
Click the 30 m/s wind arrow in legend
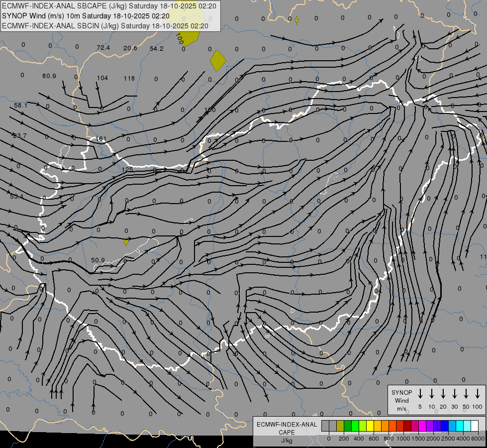455,394
